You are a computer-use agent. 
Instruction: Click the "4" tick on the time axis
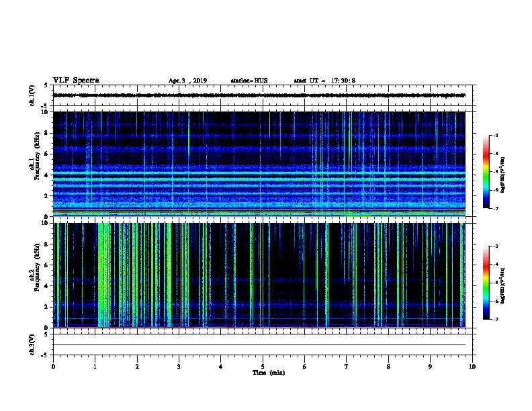coord(220,367)
